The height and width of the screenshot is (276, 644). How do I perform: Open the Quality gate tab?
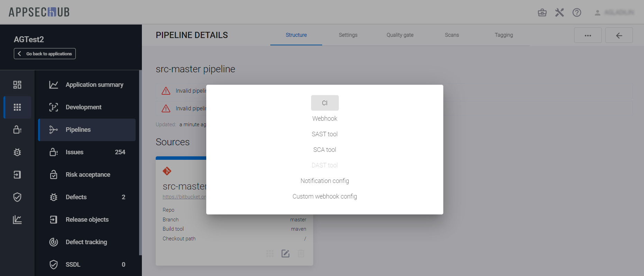coord(400,35)
